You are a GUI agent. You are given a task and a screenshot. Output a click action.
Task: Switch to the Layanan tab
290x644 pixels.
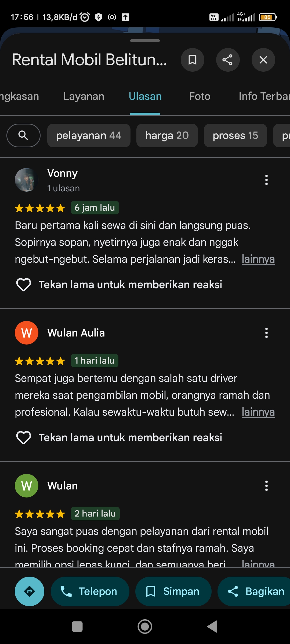pyautogui.click(x=84, y=96)
